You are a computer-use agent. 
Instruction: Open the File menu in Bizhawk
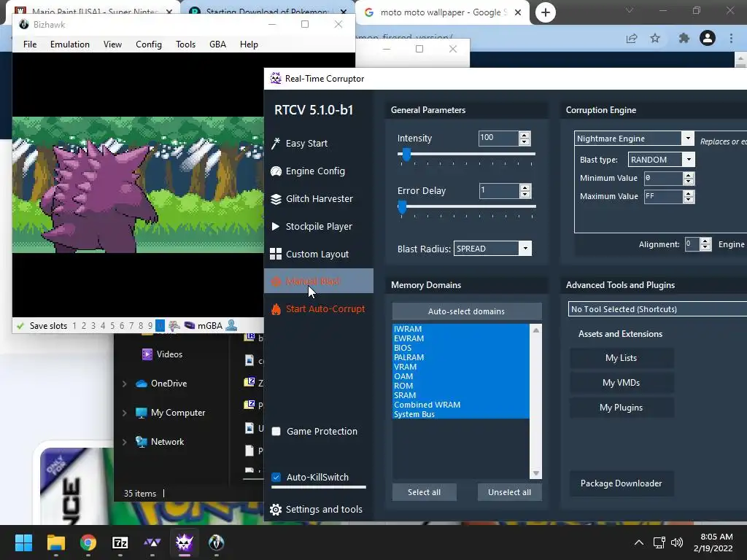point(29,44)
